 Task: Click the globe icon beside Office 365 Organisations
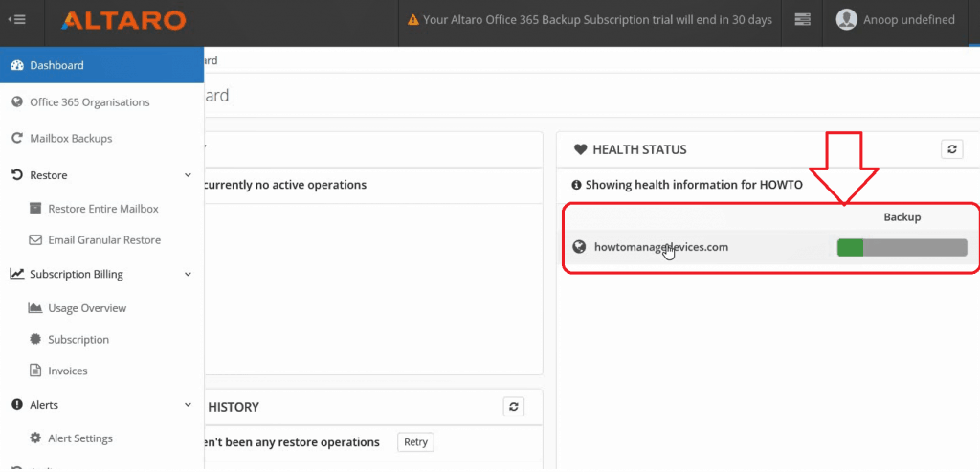pos(17,101)
